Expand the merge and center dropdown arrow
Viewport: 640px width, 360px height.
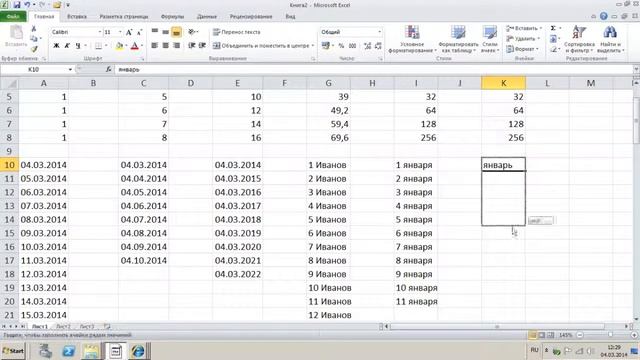point(313,45)
